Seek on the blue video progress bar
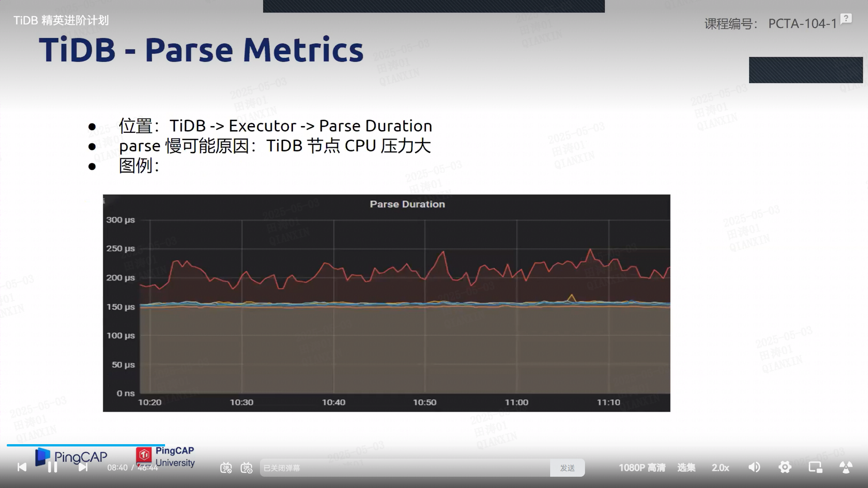The width and height of the screenshot is (868, 488). (x=86, y=445)
